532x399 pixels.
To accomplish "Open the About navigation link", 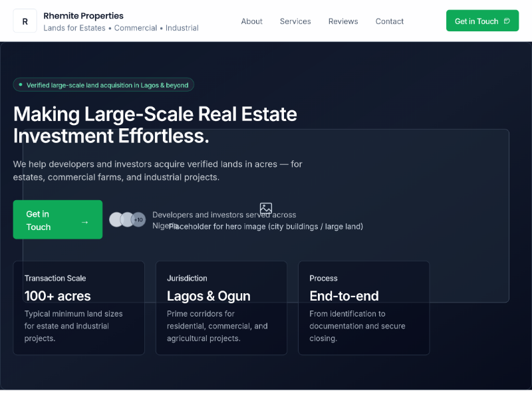I will 251,21.
